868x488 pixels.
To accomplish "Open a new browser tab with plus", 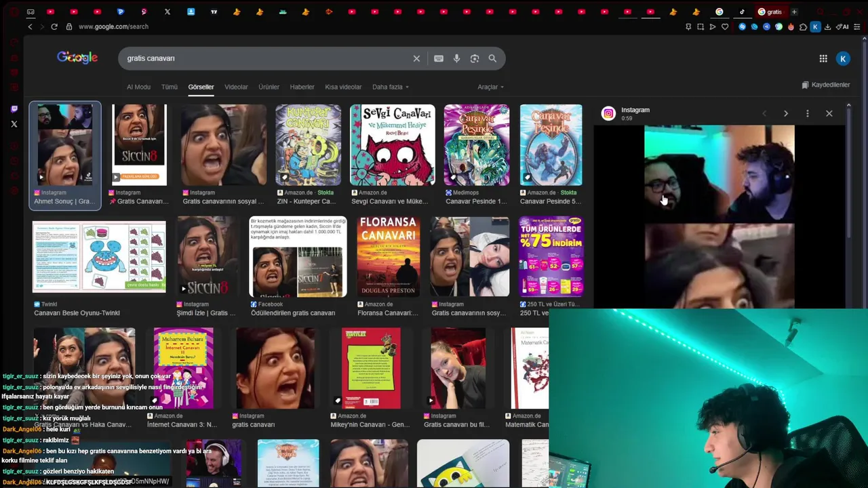I will [x=794, y=12].
